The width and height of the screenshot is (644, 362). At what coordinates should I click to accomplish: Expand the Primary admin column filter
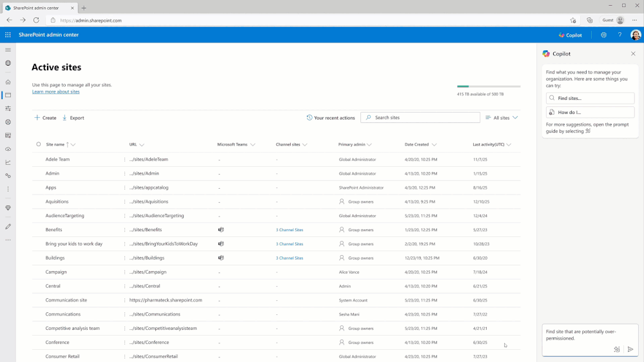[369, 144]
